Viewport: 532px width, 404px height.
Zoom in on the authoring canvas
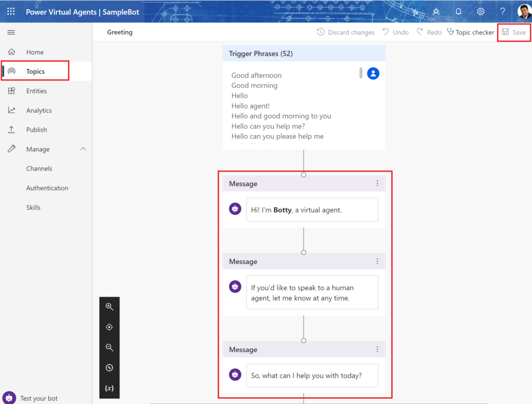pyautogui.click(x=109, y=306)
